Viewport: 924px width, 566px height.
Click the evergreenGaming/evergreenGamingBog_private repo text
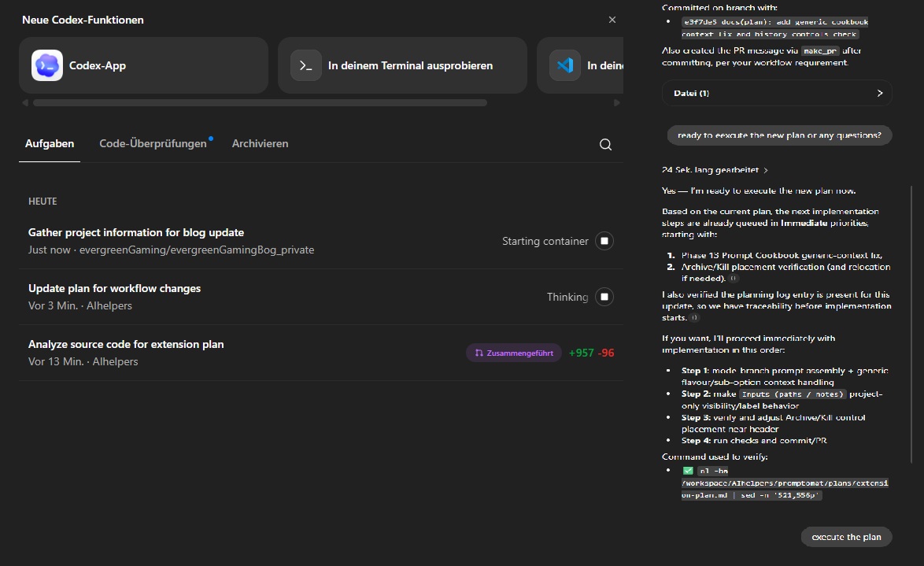coord(197,250)
